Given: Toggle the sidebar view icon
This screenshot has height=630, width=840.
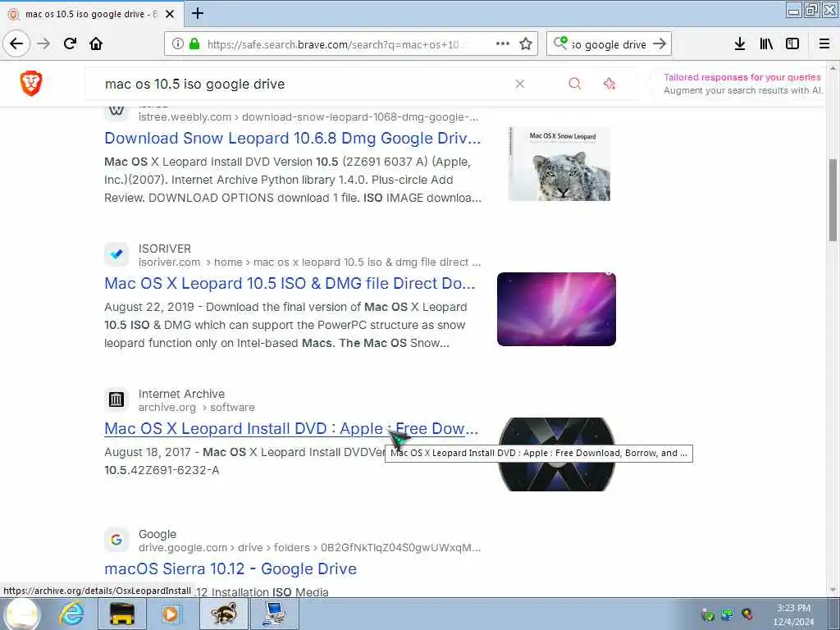Looking at the screenshot, I should pos(792,44).
